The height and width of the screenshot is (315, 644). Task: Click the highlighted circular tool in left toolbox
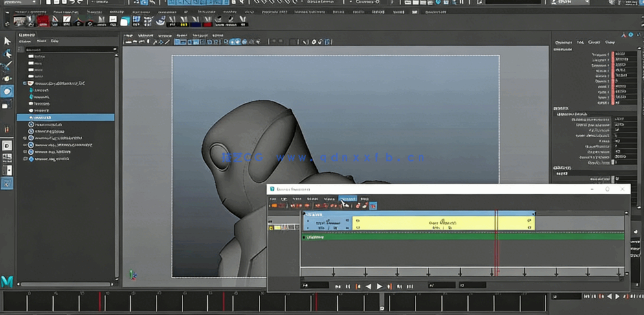coord(7,91)
